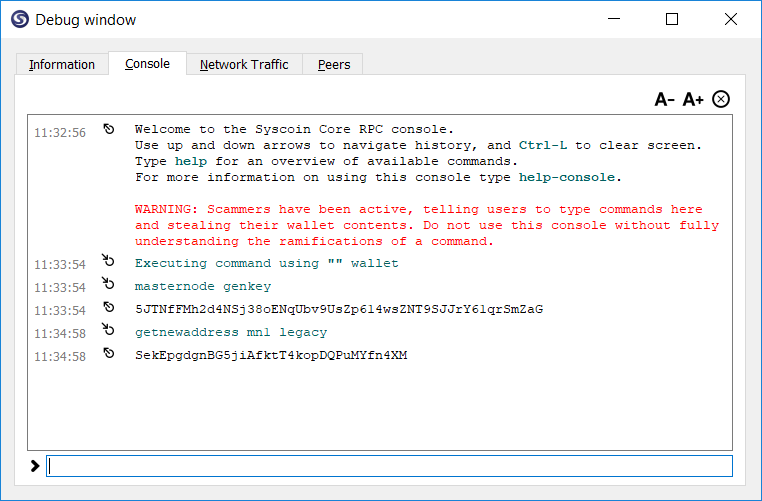Click the 'getnewaddress mn1 legacy' command line
The width and height of the screenshot is (762, 501).
[x=231, y=332]
